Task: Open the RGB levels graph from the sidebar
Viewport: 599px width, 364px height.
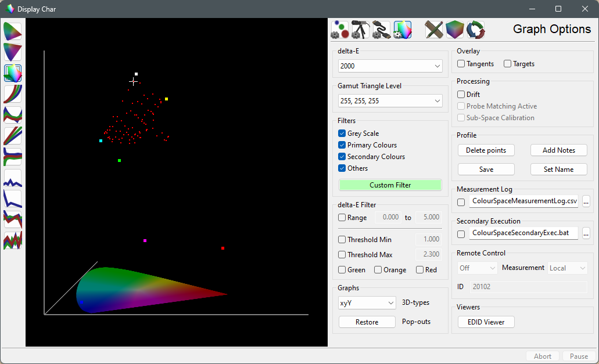Action: point(12,136)
